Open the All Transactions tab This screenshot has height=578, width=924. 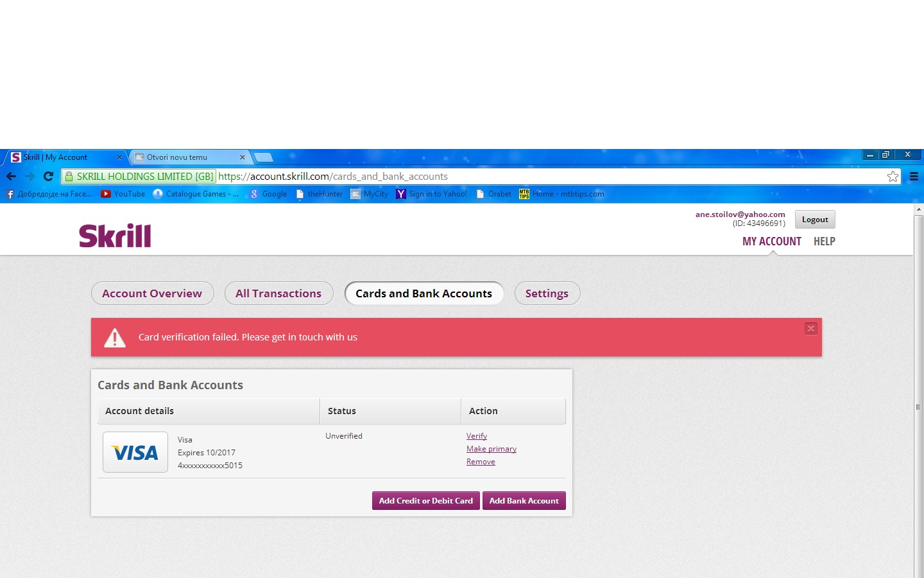coord(278,293)
